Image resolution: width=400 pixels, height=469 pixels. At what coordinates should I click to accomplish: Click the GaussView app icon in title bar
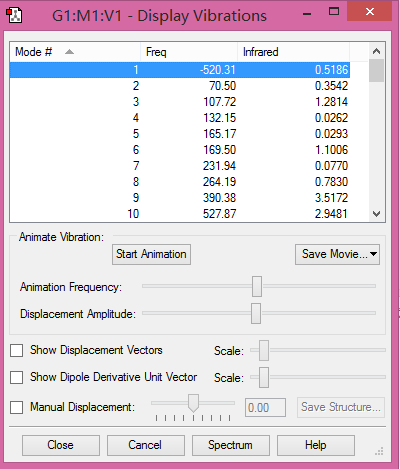coord(14,15)
